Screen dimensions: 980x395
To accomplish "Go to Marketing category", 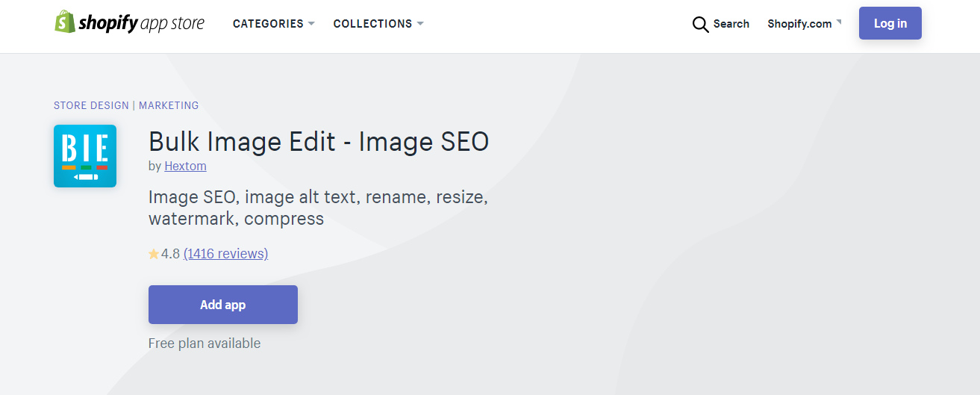I will (x=169, y=105).
